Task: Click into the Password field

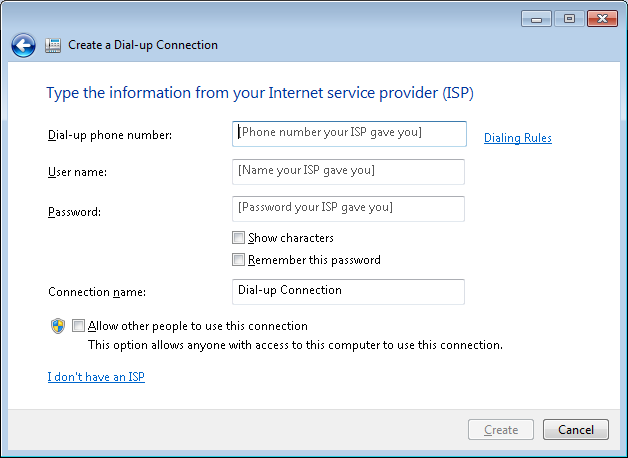Action: coord(348,209)
